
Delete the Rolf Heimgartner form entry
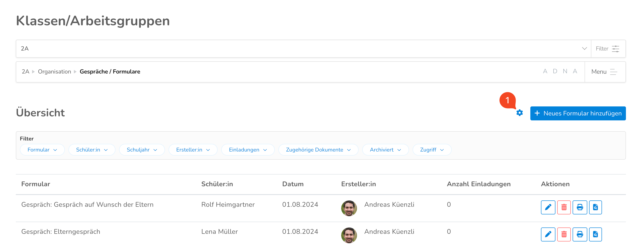pyautogui.click(x=564, y=207)
